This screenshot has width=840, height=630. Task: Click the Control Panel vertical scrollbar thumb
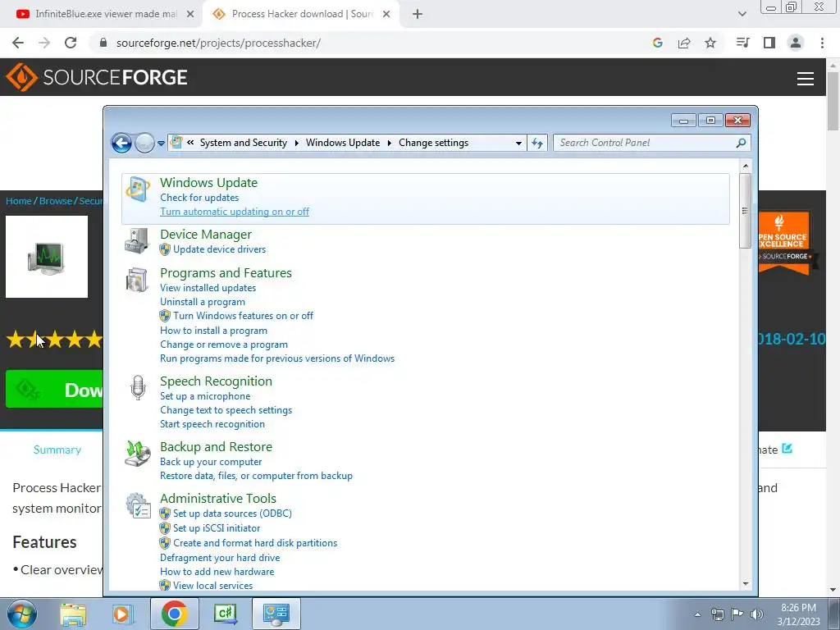(745, 211)
